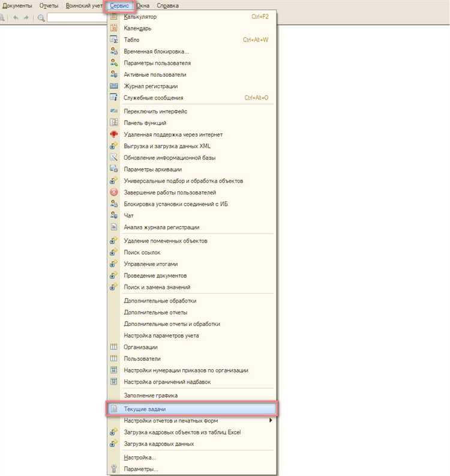
Task: Click the Сервис menu title
Action: tap(119, 6)
